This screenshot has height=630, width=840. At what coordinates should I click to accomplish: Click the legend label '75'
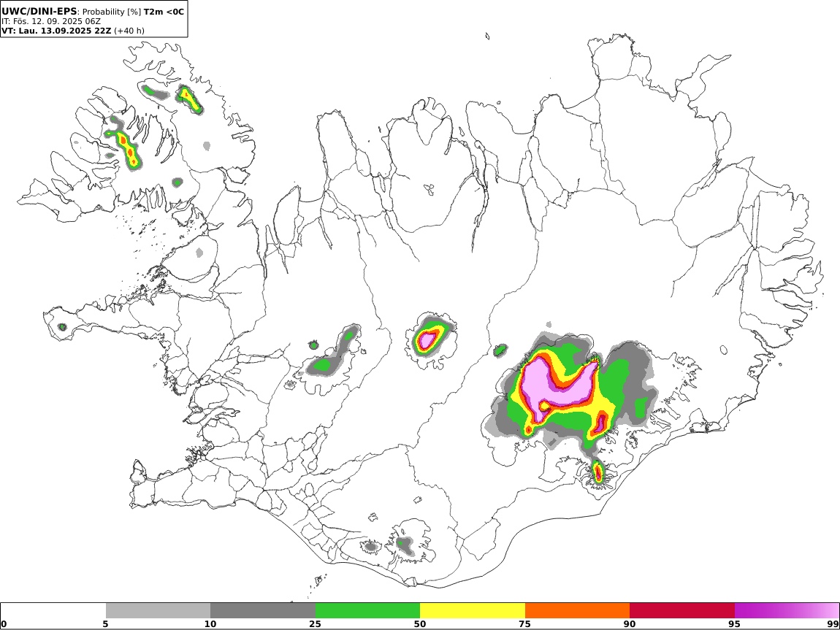pyautogui.click(x=525, y=624)
